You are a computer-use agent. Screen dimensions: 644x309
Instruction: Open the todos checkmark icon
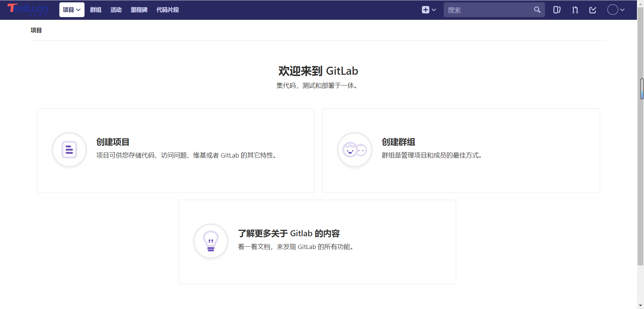coord(593,10)
